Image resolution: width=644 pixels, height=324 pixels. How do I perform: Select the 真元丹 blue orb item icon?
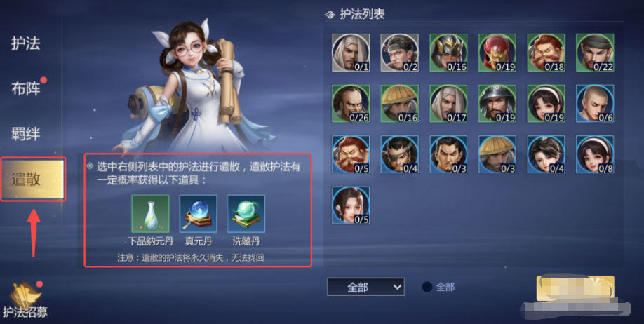pos(199,214)
